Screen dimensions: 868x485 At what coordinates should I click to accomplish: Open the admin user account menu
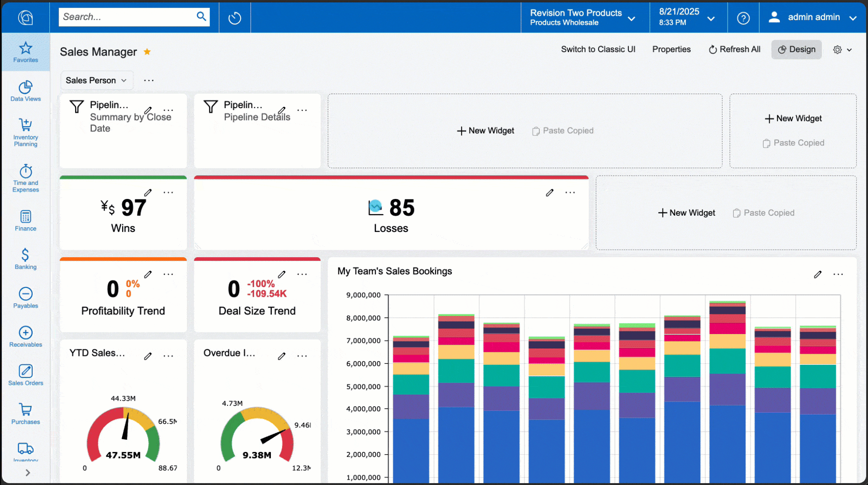[813, 17]
